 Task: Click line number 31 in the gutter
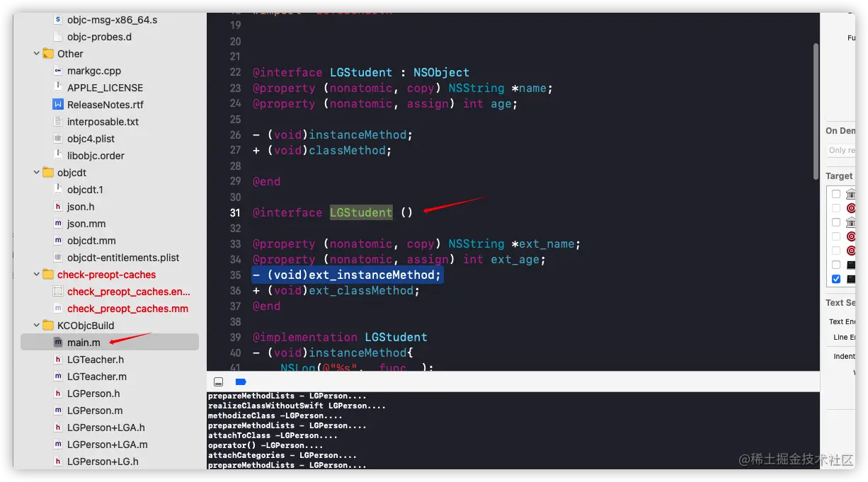point(236,212)
